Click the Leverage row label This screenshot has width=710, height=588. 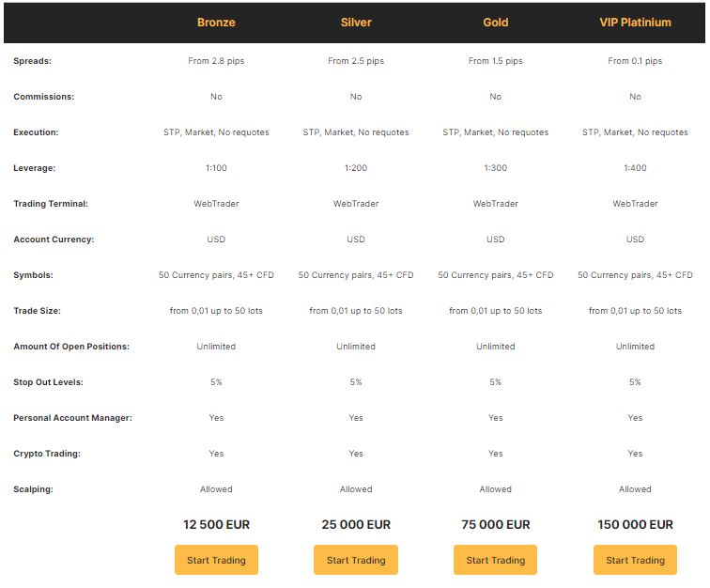[35, 168]
